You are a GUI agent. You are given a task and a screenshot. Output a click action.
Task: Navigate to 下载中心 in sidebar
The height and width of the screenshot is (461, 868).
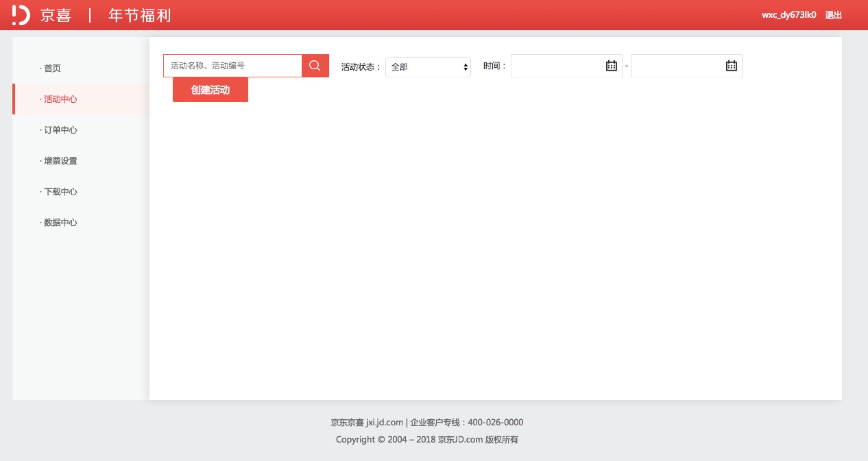tap(60, 192)
